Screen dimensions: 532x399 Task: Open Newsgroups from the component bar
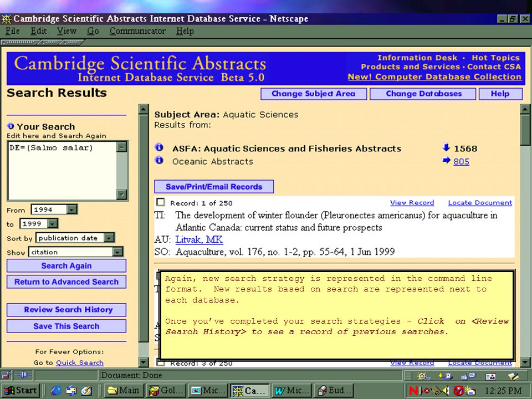point(469,376)
